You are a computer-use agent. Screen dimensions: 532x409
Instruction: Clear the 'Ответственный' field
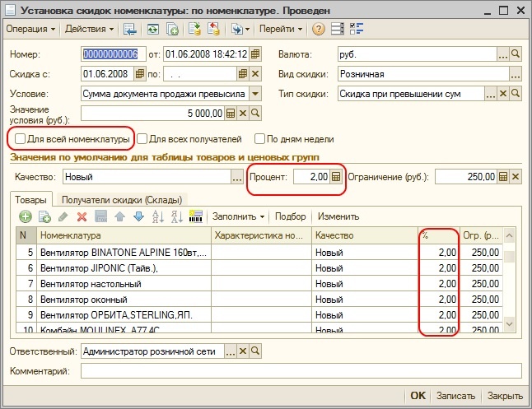[x=243, y=351]
